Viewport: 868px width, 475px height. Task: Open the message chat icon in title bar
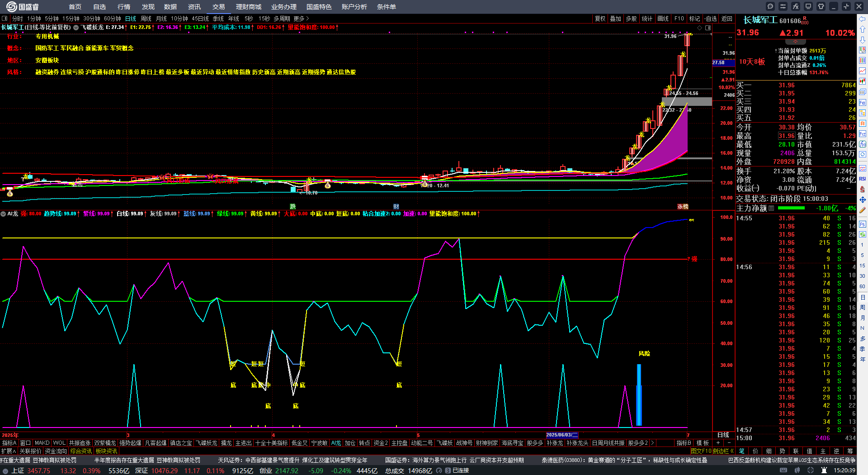(770, 6)
